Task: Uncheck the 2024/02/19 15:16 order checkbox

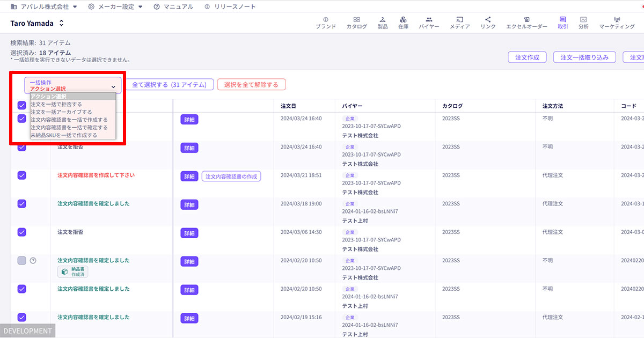Action: point(21,318)
